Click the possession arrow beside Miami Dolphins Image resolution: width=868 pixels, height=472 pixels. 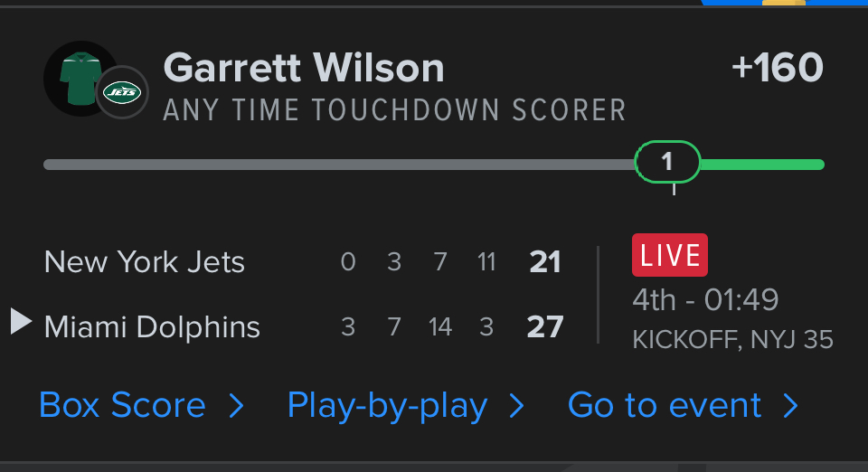point(21,321)
